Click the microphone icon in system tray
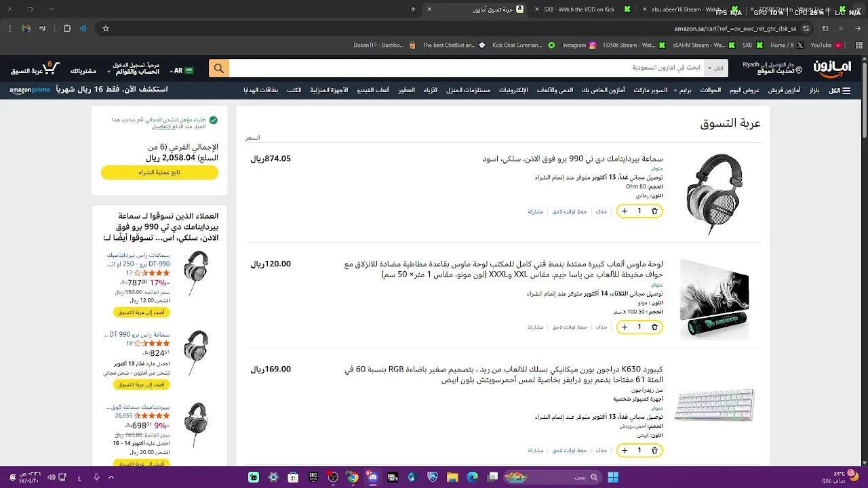This screenshot has width=868, height=488. 97,477
